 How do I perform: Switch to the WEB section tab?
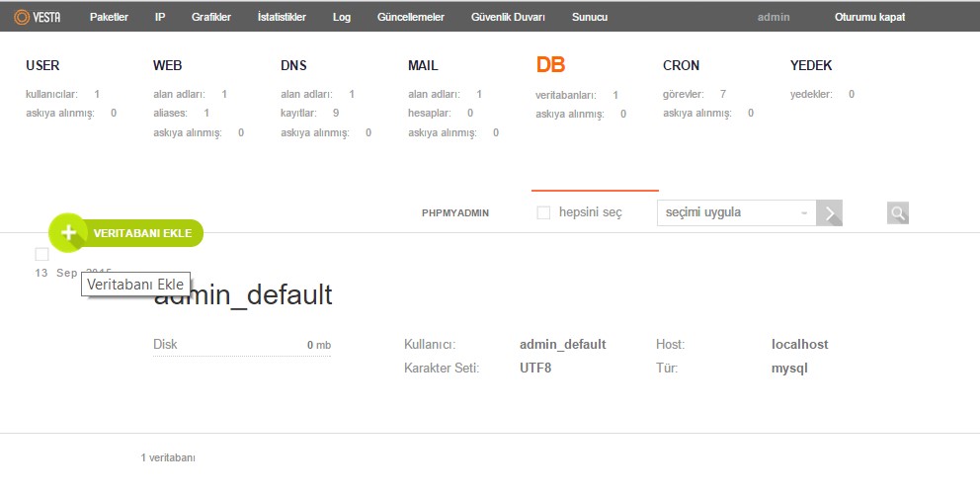tap(167, 65)
